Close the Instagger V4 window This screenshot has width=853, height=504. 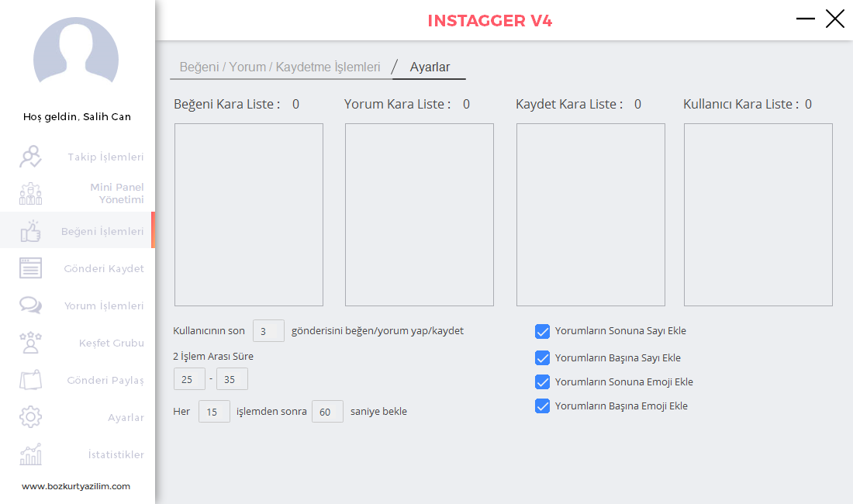point(835,19)
